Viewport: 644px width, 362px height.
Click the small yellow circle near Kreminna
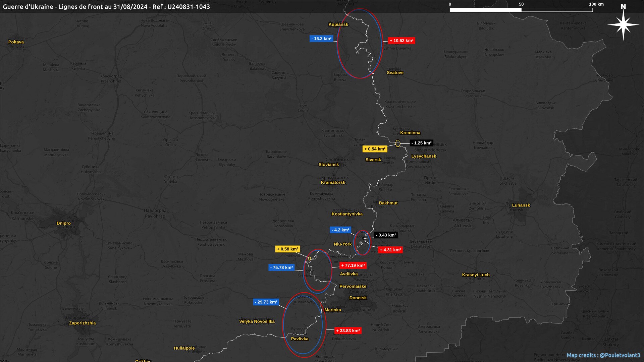point(398,143)
